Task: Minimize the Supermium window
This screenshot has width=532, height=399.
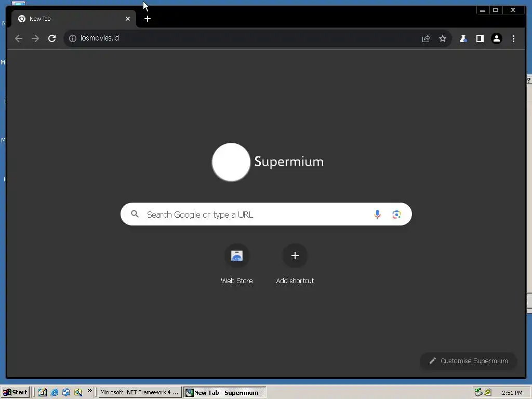Action: tap(483, 10)
